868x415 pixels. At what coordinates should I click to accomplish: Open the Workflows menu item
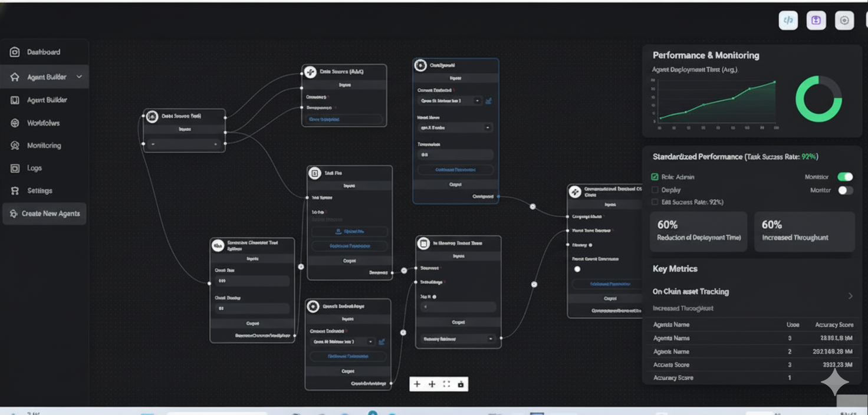[43, 123]
